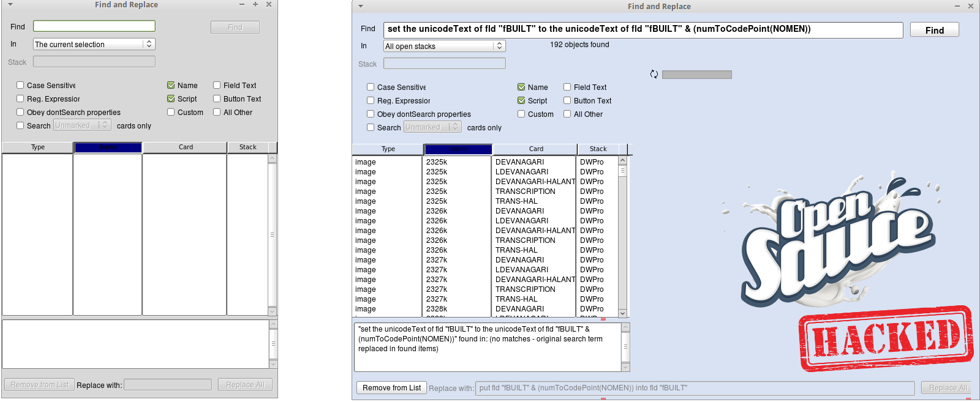980x402 pixels.
Task: Click the plus icon in left window title bar
Action: click(x=255, y=4)
